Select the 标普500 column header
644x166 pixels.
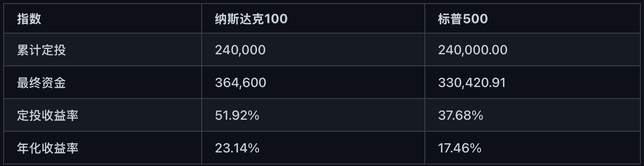[463, 19]
